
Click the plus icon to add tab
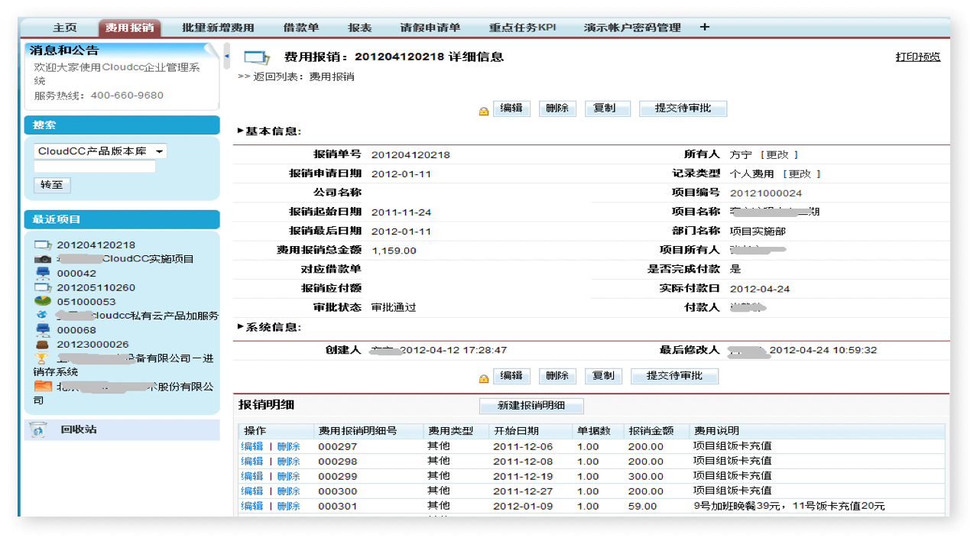click(704, 27)
